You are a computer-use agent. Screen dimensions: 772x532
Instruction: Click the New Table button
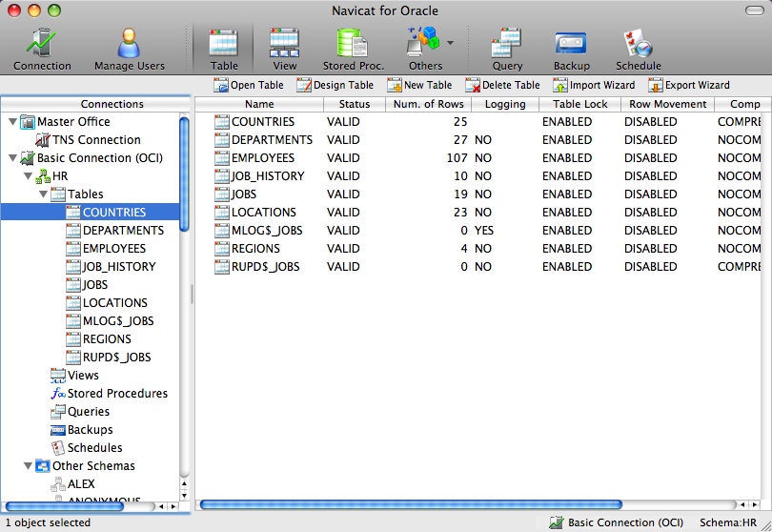pos(419,85)
